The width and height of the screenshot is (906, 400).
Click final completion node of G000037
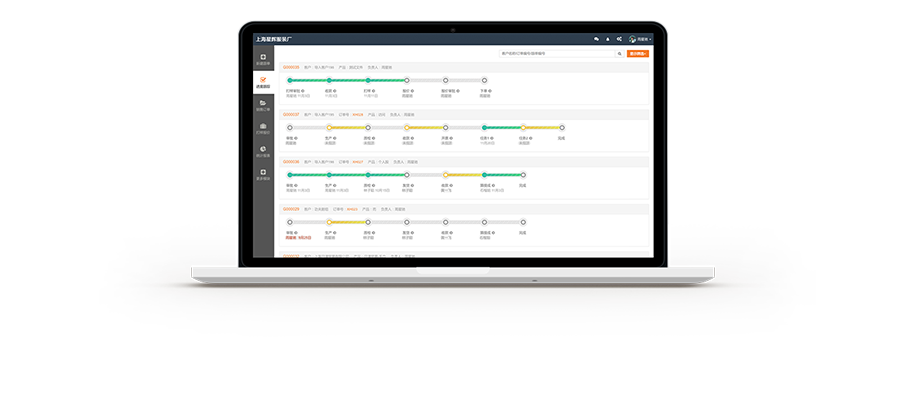[x=562, y=128]
